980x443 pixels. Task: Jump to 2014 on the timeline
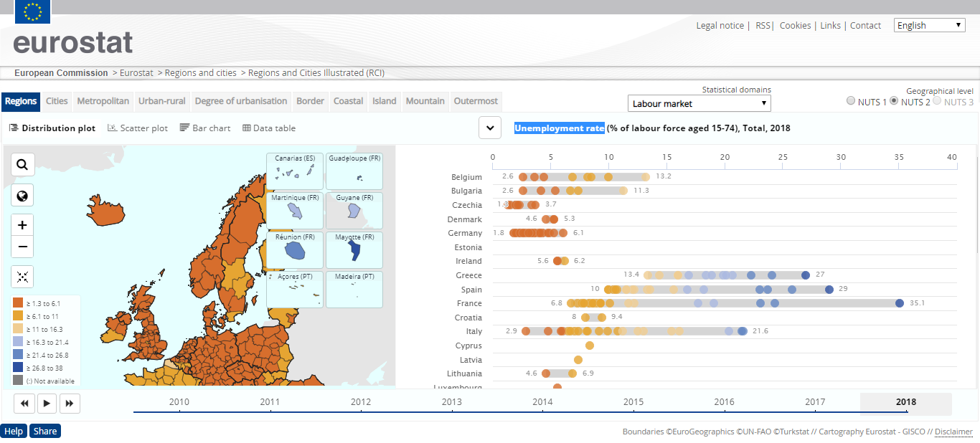543,402
